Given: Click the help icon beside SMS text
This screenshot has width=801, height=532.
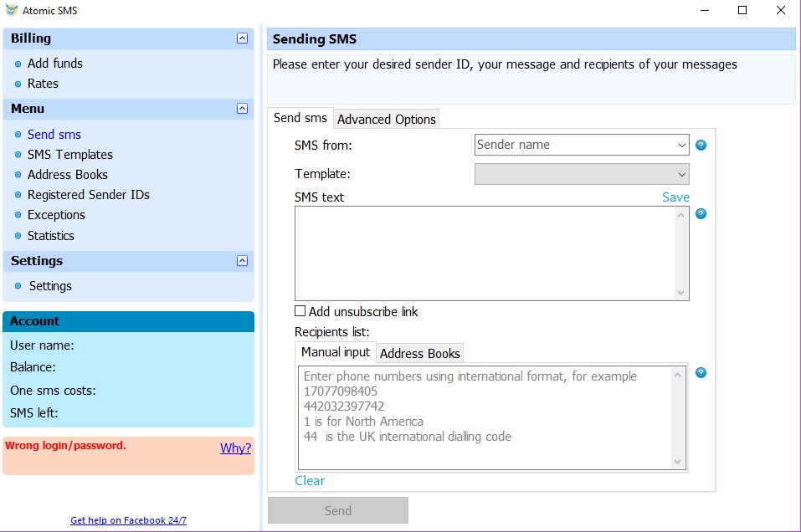Looking at the screenshot, I should pyautogui.click(x=701, y=214).
